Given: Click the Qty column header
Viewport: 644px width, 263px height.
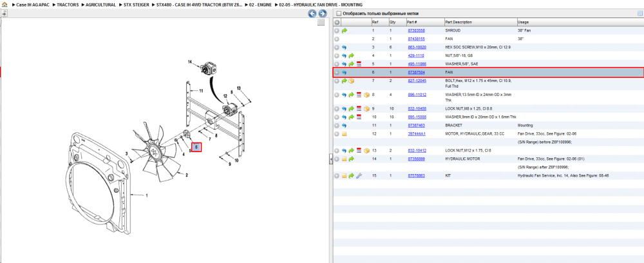Looking at the screenshot, I should click(397, 22).
